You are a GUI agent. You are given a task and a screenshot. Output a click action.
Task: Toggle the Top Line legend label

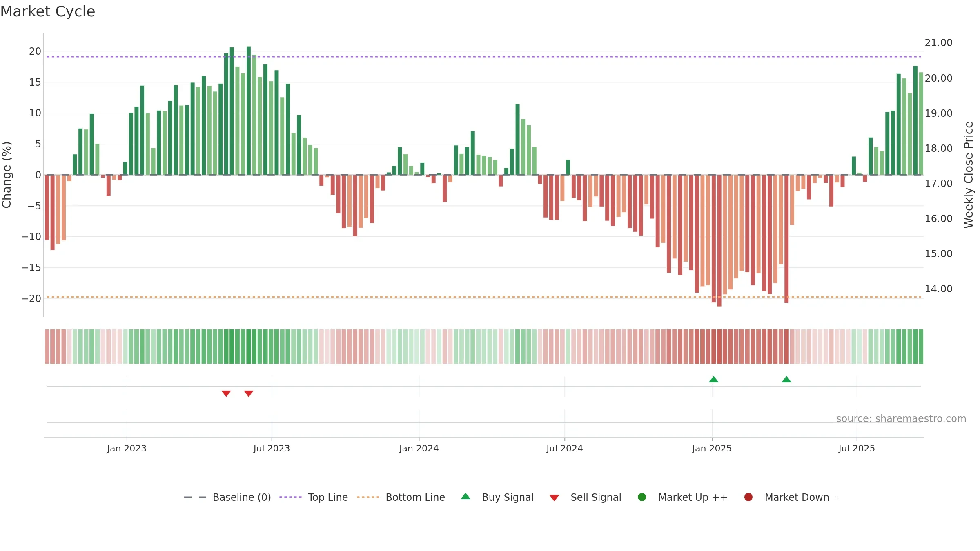pos(328,498)
